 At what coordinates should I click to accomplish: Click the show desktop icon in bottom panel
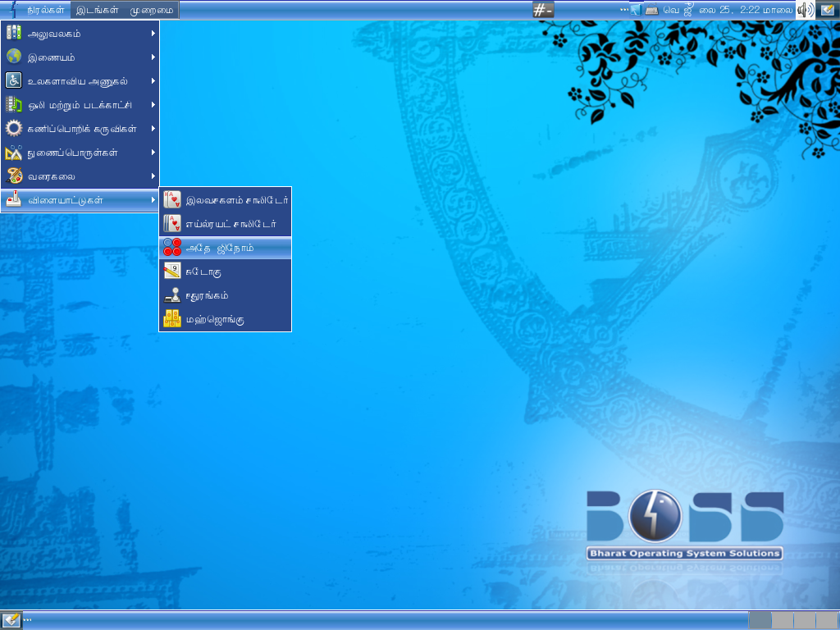[x=11, y=620]
